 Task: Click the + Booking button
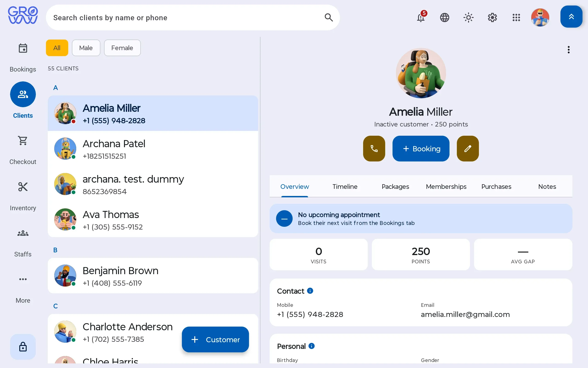421,149
